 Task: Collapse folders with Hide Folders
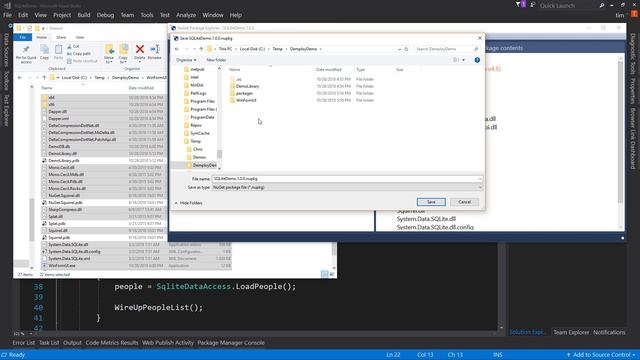(x=189, y=203)
